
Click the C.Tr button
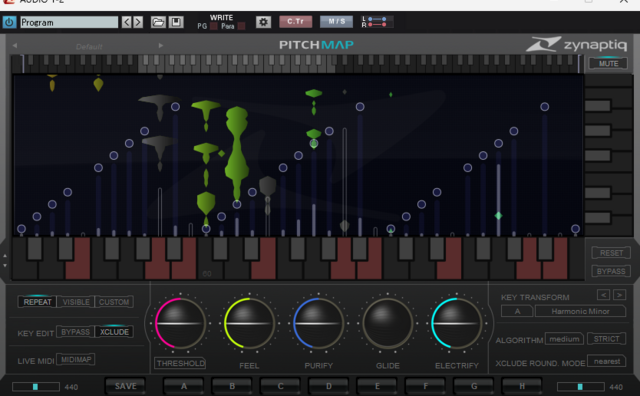tap(296, 22)
